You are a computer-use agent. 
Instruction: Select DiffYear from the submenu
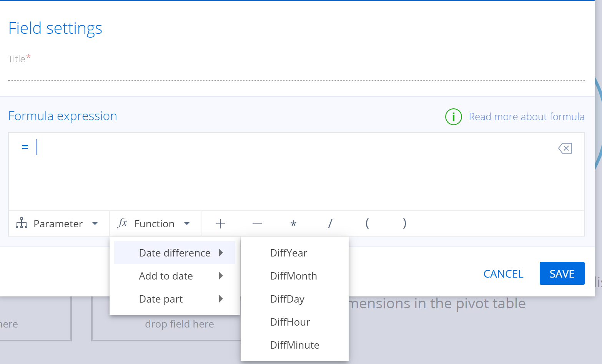288,253
